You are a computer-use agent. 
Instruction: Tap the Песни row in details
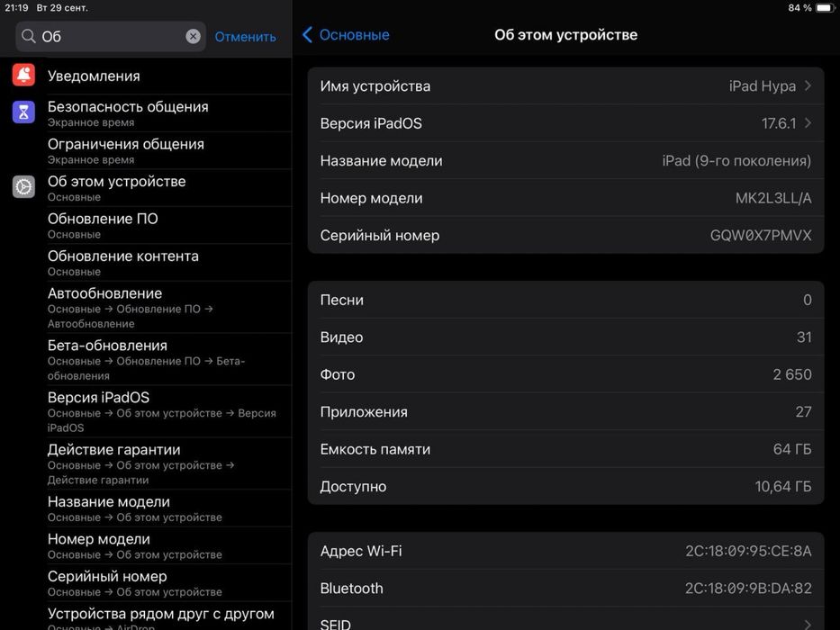565,300
